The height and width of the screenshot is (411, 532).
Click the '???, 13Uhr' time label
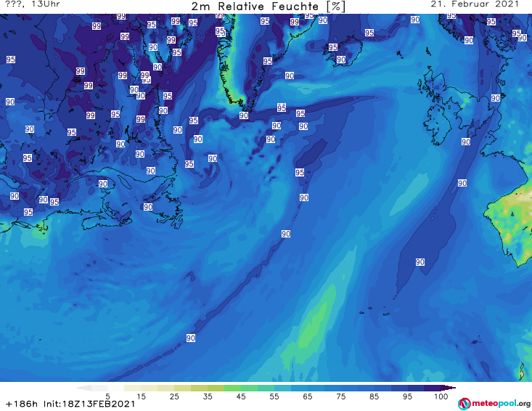pos(33,4)
